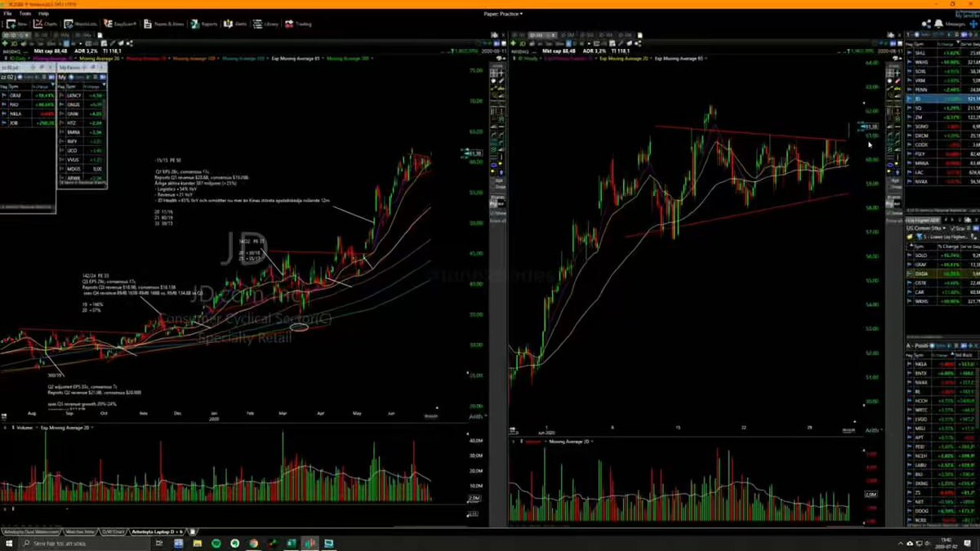Open Library from the toolbar
This screenshot has height=551, width=980.
[265, 24]
